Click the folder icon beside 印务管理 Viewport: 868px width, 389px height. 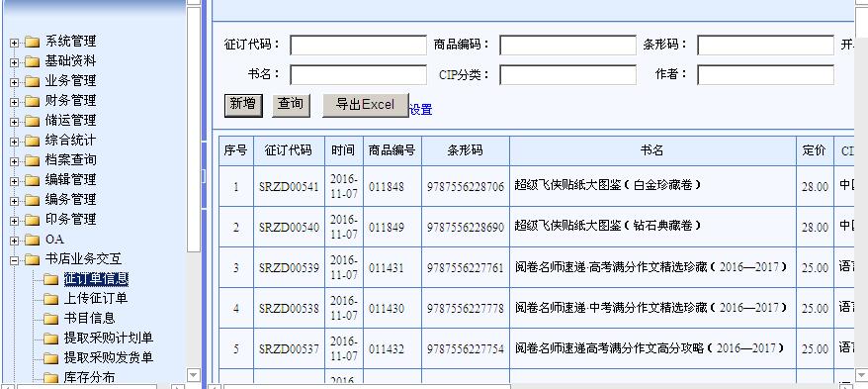click(32, 221)
